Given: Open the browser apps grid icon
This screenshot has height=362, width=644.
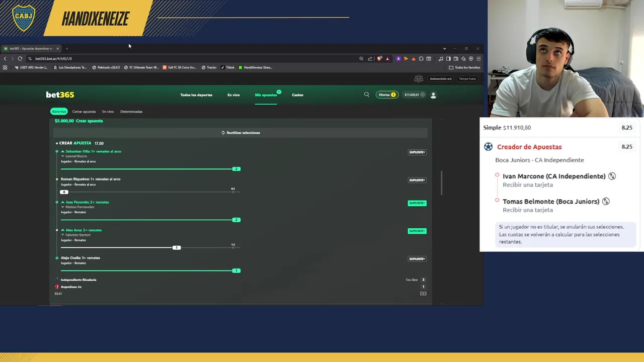Looking at the screenshot, I should click(5, 67).
